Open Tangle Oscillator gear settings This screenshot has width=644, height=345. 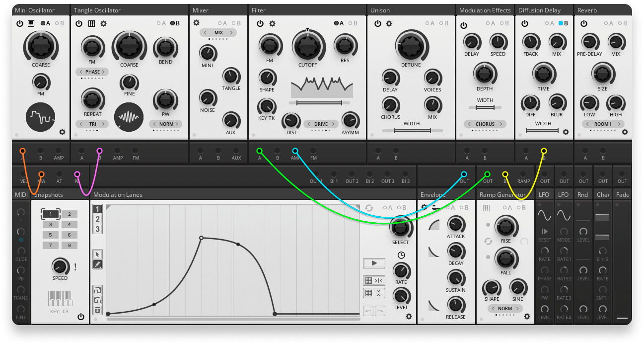[103, 23]
